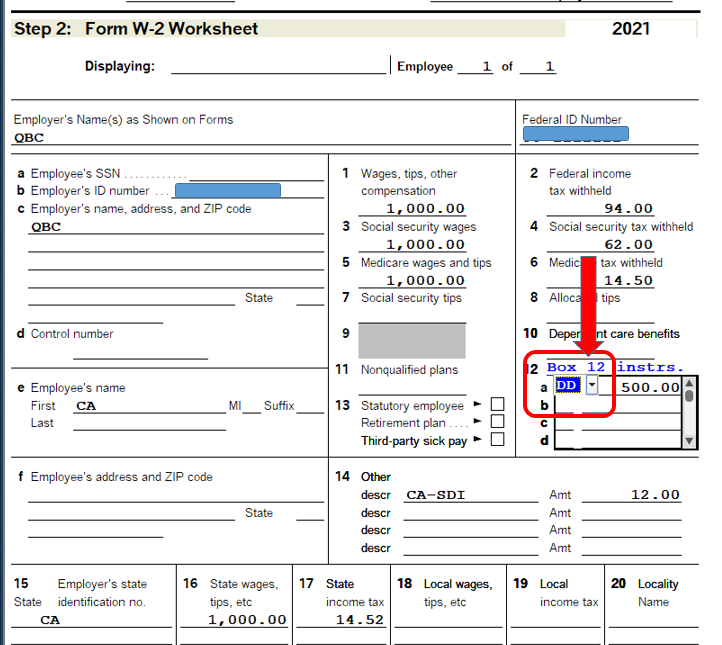Click the employee MI field
This screenshot has width=722, height=645.
tap(251, 406)
